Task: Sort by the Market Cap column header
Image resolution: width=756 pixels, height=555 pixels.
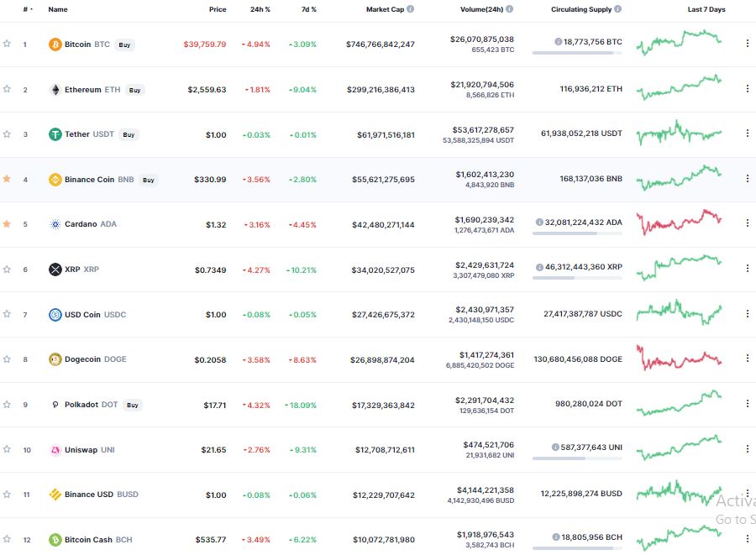Action: coord(385,9)
